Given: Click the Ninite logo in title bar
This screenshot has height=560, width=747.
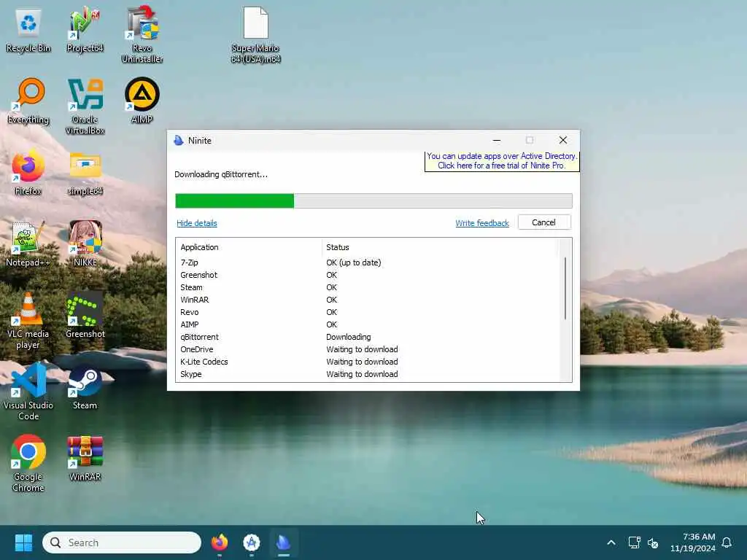Looking at the screenshot, I should pos(179,141).
